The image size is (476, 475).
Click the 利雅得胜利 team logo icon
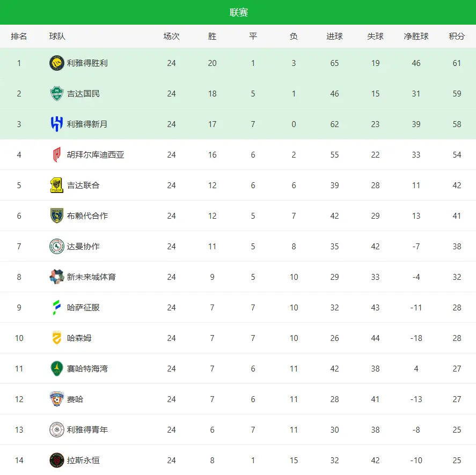point(56,63)
